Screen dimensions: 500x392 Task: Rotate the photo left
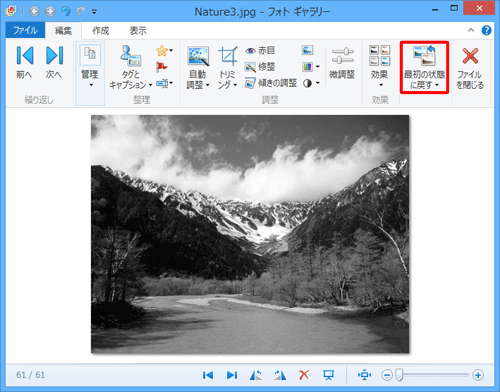pyautogui.click(x=256, y=375)
